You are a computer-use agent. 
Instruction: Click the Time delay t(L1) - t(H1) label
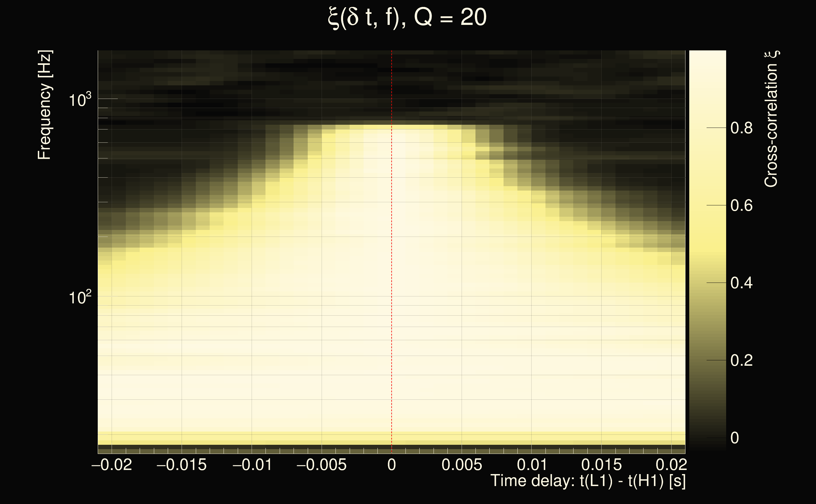588,481
